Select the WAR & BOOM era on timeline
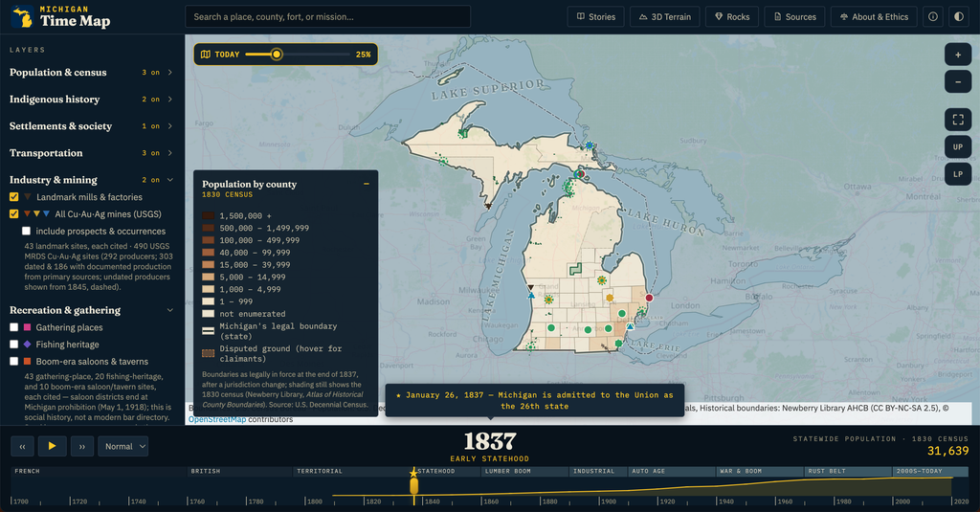 (x=759, y=472)
